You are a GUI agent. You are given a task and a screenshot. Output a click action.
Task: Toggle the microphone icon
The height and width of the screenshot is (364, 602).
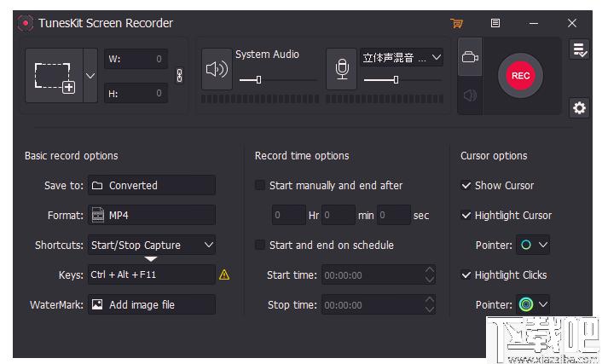click(342, 70)
